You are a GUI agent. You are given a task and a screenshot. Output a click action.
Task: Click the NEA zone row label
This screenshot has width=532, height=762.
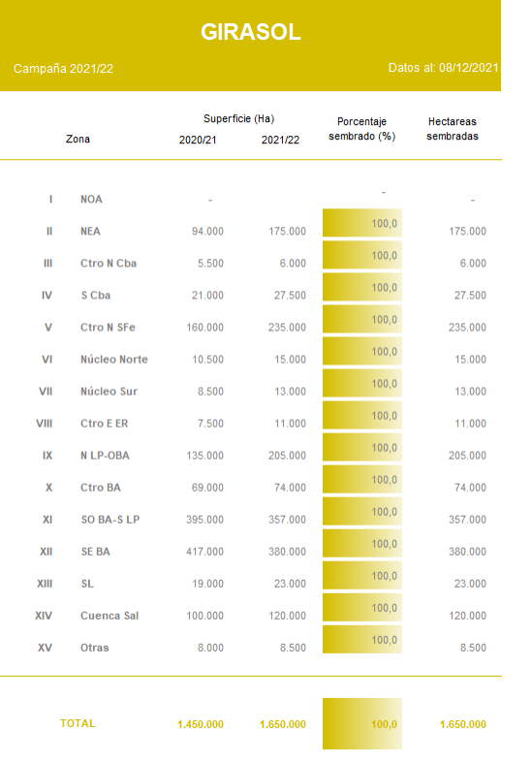(90, 232)
